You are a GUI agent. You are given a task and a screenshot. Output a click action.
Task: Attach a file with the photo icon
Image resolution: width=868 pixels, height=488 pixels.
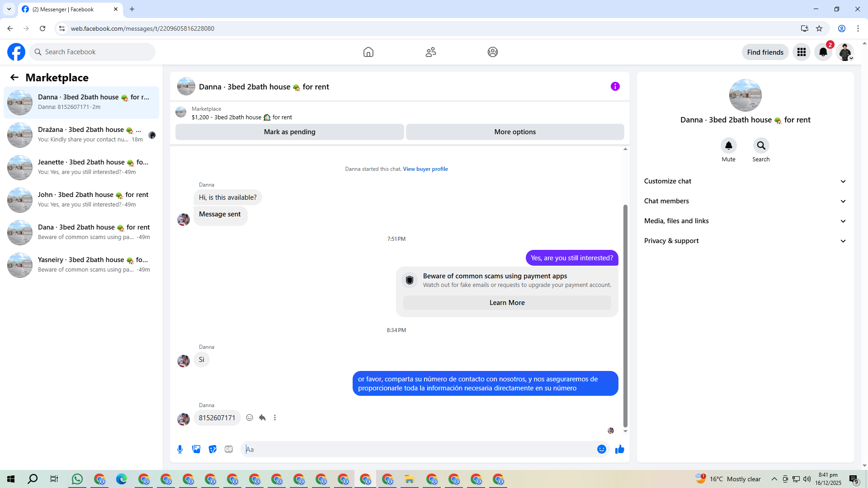click(x=196, y=449)
